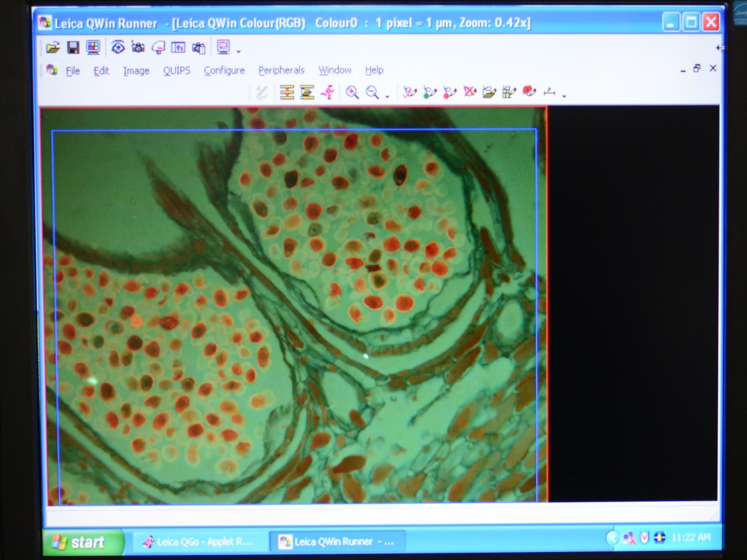Click the monitor with chart icon
Viewport: 747px width, 560px height.
point(224,47)
